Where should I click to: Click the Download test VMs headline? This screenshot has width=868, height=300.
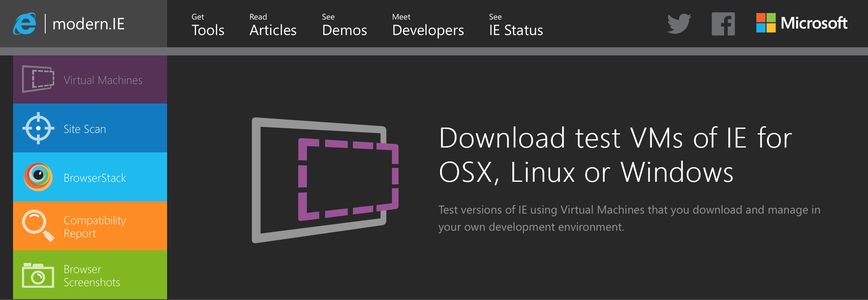615,155
